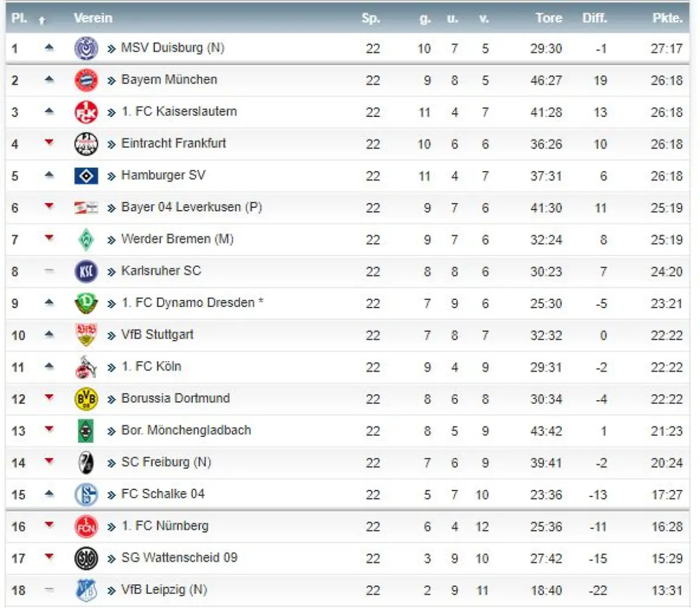
Task: Click the Diff. column header
Action: tap(594, 18)
